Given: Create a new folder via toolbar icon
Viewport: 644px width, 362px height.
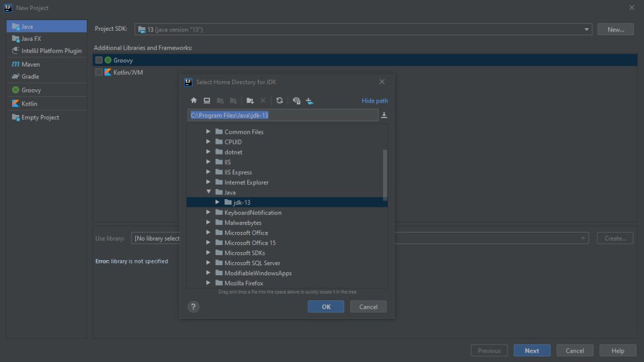Looking at the screenshot, I should coord(250,101).
